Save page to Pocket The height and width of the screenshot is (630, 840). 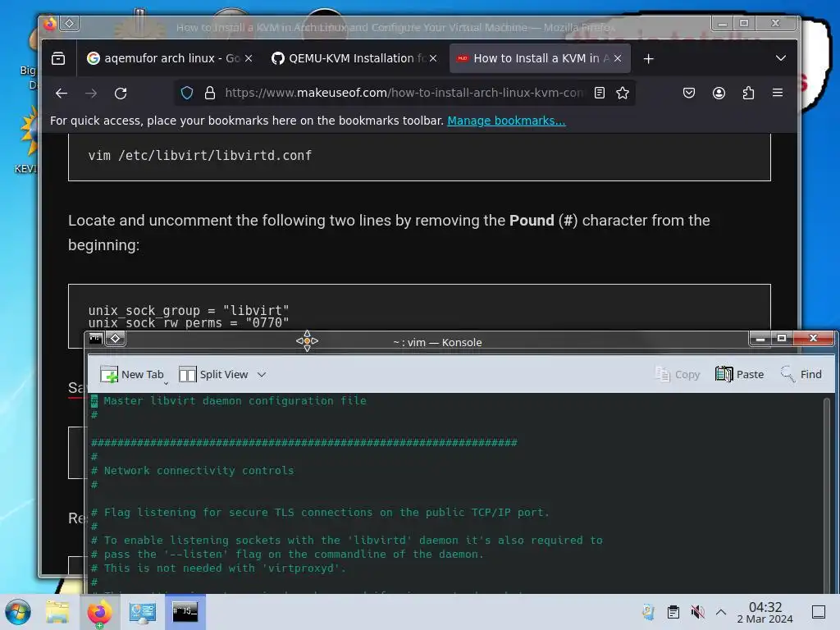[689, 94]
